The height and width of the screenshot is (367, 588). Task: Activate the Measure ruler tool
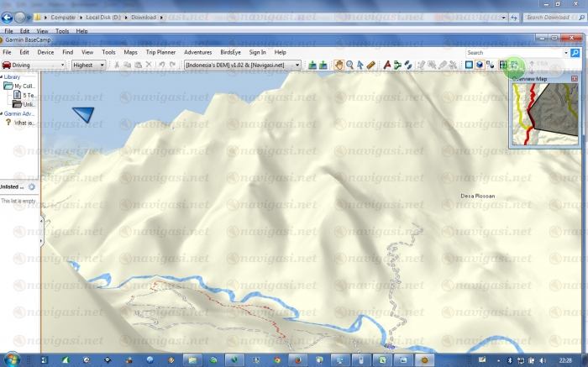click(371, 65)
